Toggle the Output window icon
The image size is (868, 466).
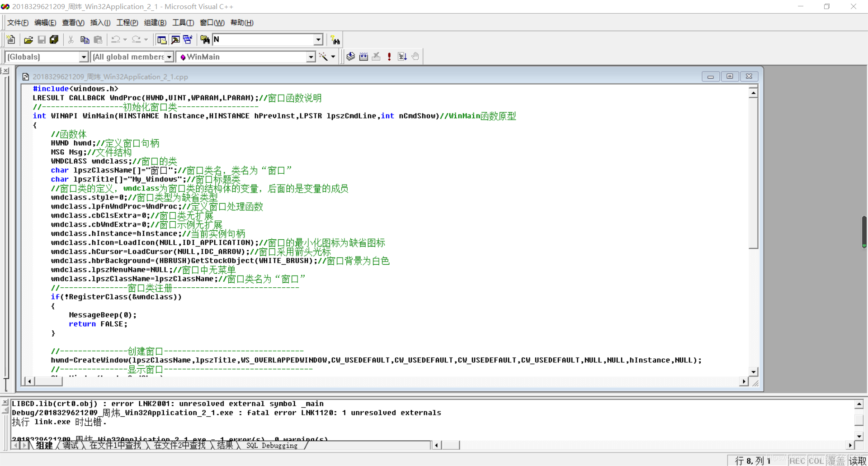coord(175,40)
